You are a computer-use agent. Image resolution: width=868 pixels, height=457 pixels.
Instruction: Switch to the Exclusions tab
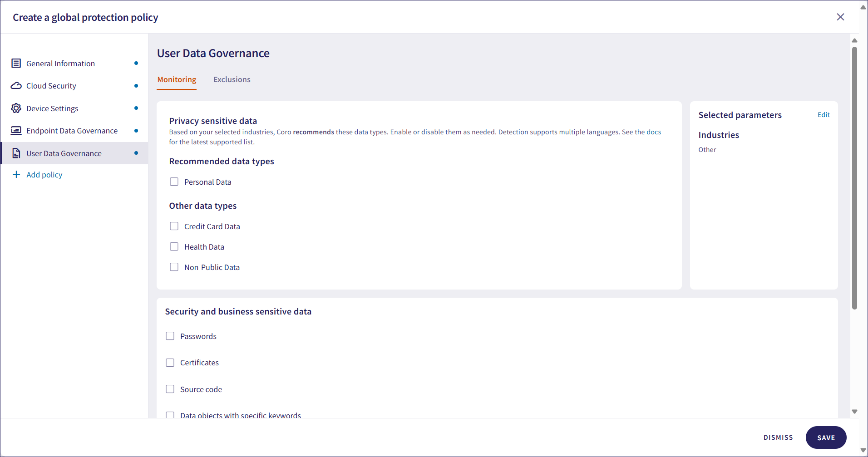tap(232, 80)
